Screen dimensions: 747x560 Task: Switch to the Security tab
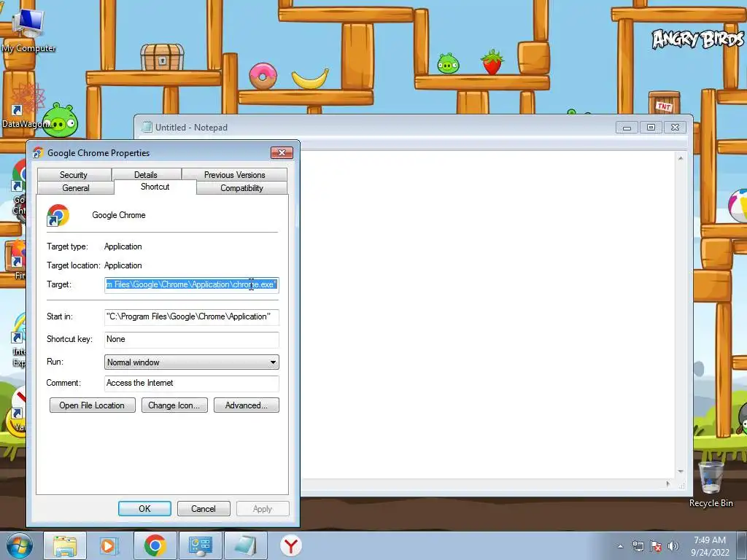click(74, 175)
